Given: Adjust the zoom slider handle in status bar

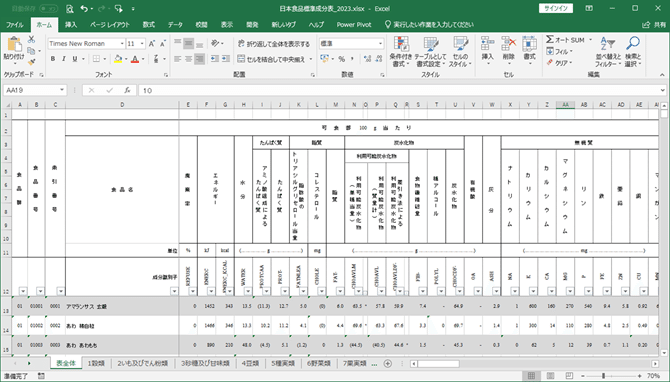Looking at the screenshot, I should coord(603,376).
